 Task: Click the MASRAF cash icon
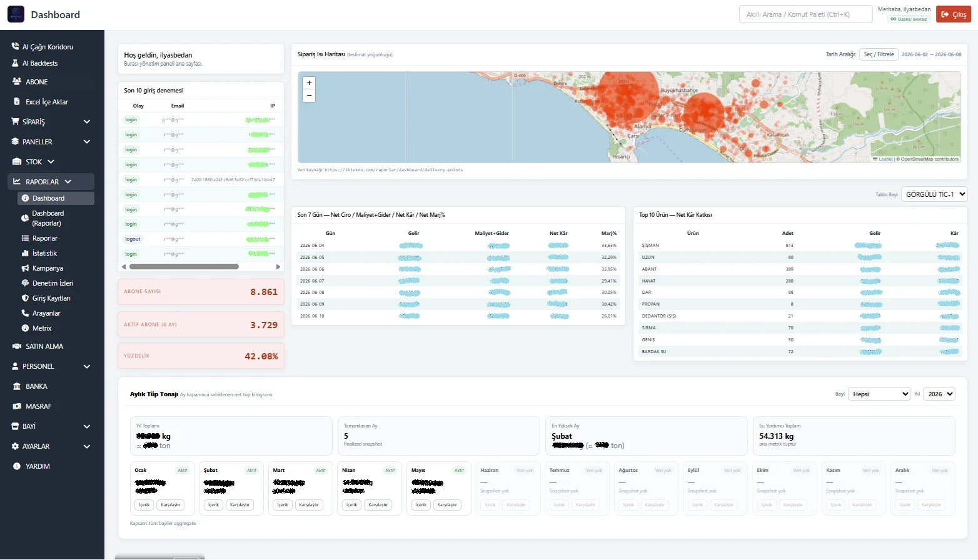(x=17, y=406)
